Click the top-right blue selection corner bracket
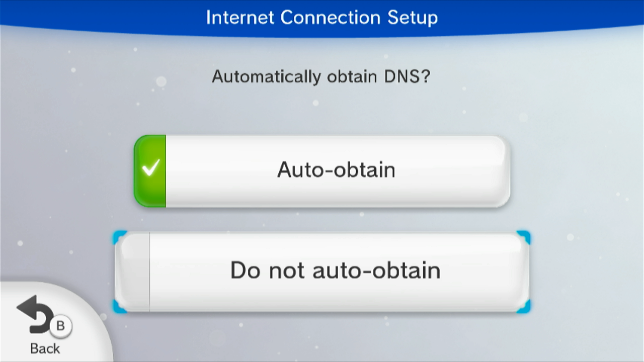Image resolution: width=644 pixels, height=362 pixels. (524, 237)
